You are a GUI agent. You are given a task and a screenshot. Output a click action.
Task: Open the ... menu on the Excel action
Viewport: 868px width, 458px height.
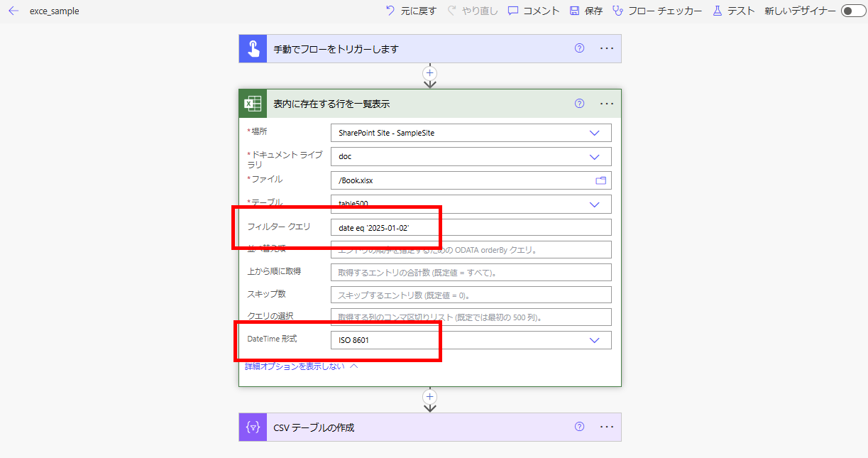pos(607,103)
